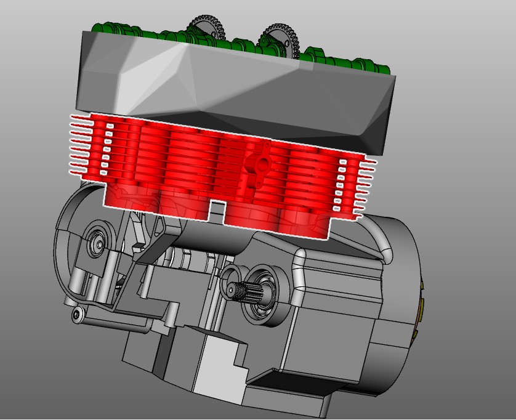
Task: Pick the right cam timing gear
Action: 280,39
